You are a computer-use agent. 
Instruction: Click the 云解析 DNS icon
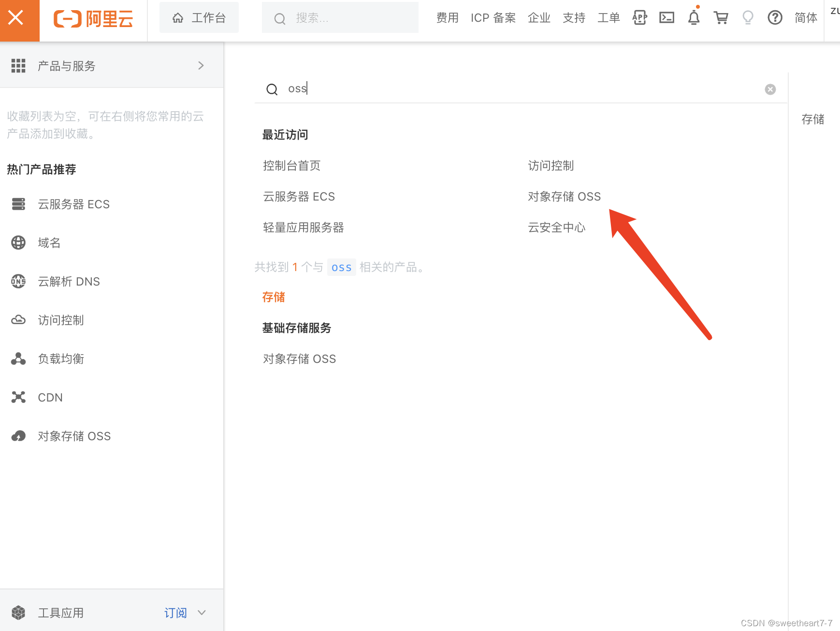click(x=18, y=281)
